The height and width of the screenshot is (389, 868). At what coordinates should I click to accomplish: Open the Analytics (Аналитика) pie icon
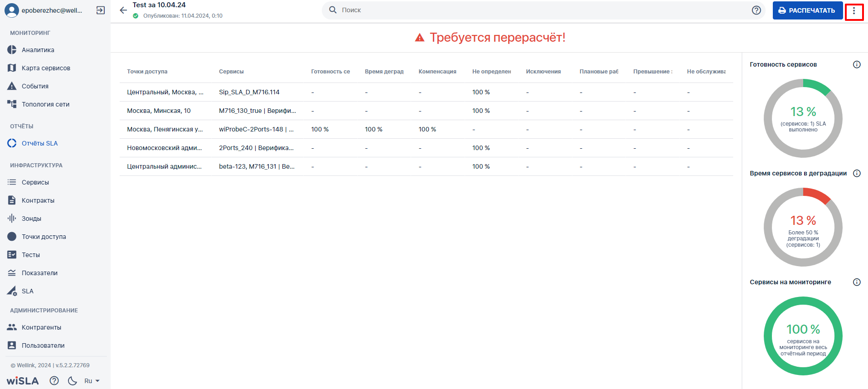pyautogui.click(x=12, y=50)
